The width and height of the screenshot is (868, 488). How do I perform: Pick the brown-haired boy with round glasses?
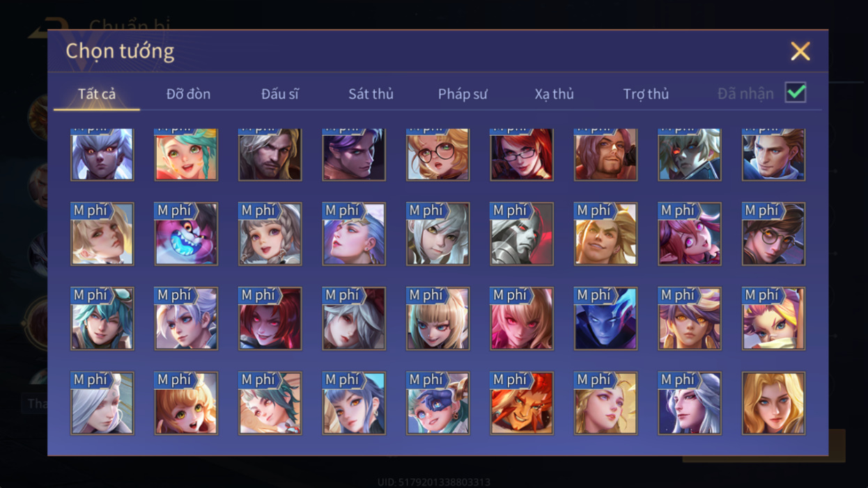pos(773,234)
